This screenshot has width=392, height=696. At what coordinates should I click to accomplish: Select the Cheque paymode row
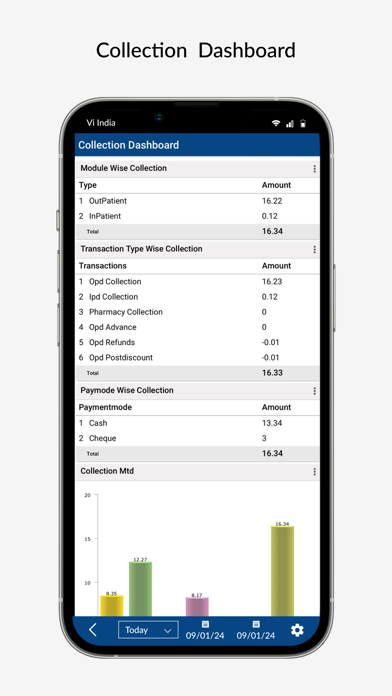tap(198, 438)
